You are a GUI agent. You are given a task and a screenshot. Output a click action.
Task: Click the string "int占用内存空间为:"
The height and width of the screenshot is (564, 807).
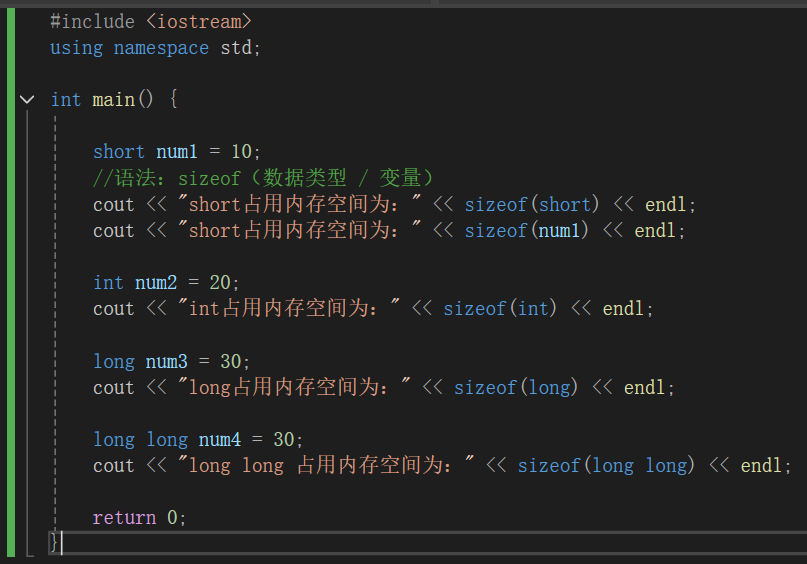[x=289, y=308]
